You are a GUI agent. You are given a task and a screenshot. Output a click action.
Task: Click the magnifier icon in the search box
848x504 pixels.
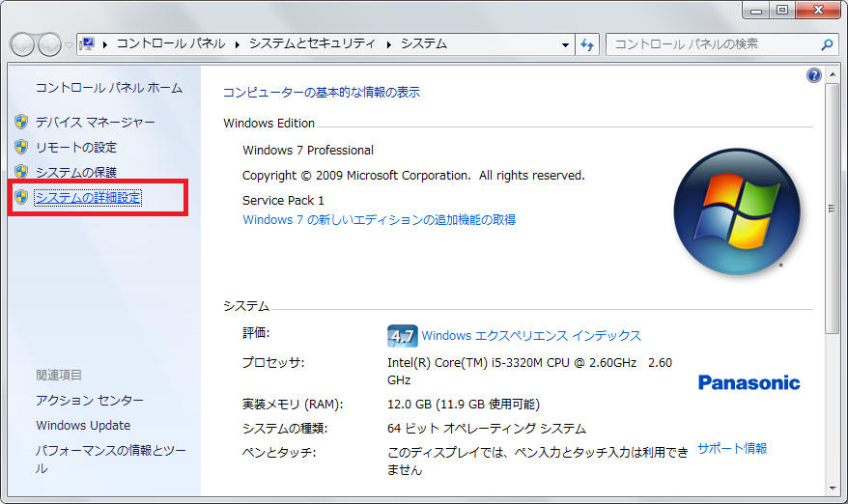pyautogui.click(x=827, y=44)
